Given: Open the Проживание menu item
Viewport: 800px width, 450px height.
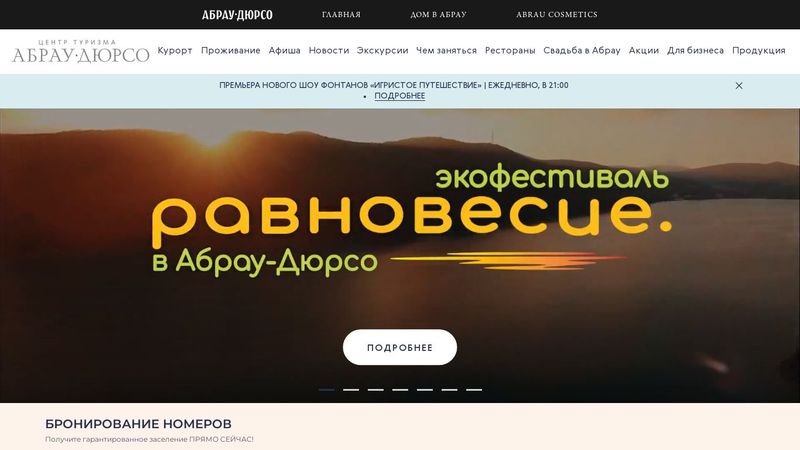Looking at the screenshot, I should coord(231,51).
